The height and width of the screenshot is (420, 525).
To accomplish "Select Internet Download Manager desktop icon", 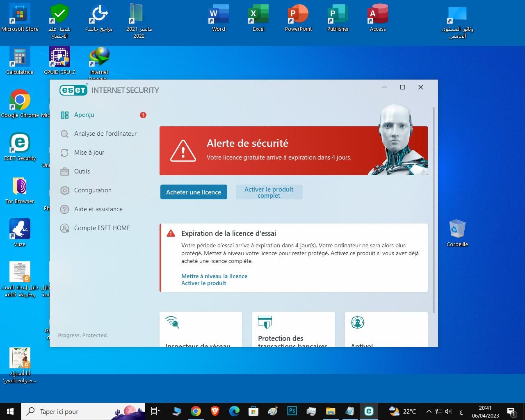I will [99, 62].
